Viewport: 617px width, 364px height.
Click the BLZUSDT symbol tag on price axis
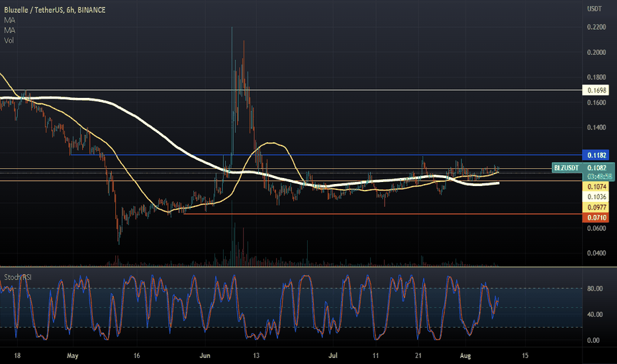point(567,167)
